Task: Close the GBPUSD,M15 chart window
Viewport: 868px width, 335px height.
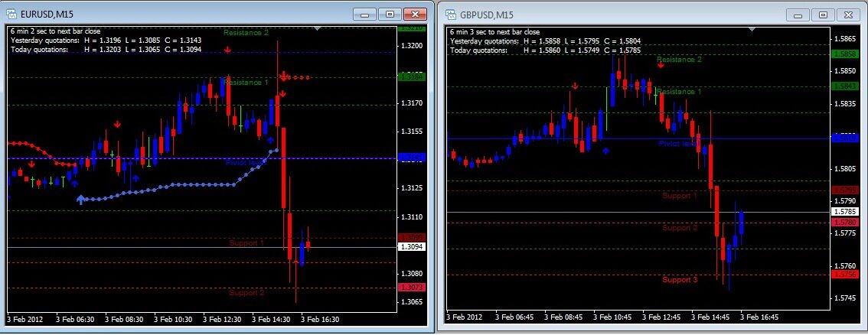Action: 848,15
